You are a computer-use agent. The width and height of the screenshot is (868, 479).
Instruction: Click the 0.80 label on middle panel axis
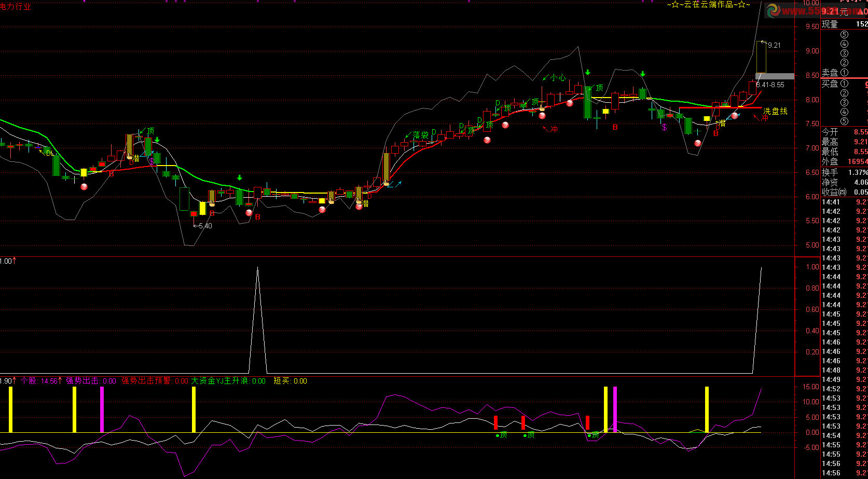click(812, 288)
